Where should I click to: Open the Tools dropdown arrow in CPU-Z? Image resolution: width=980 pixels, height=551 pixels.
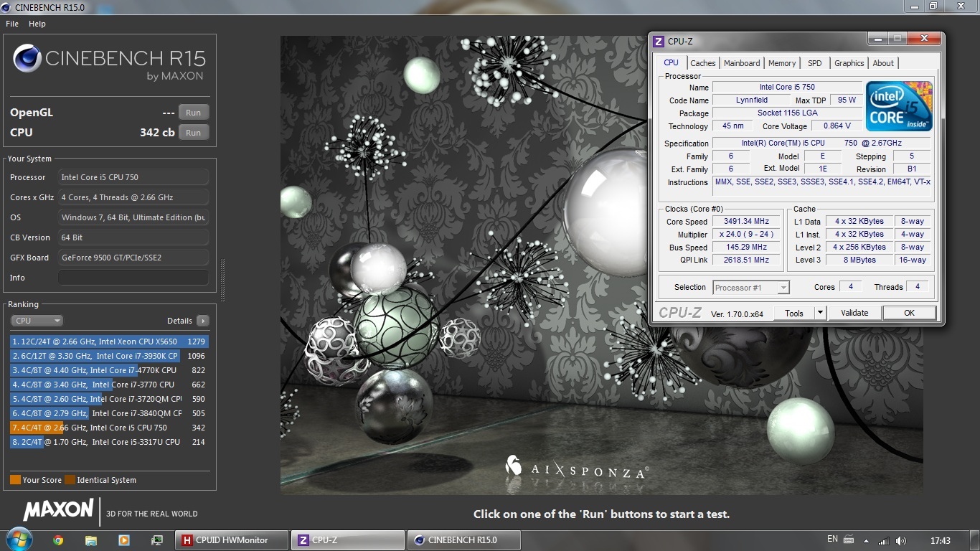(820, 313)
